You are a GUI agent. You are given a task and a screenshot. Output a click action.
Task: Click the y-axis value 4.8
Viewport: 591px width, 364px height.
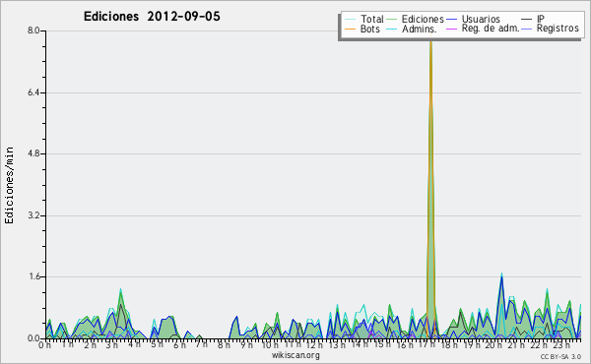33,153
